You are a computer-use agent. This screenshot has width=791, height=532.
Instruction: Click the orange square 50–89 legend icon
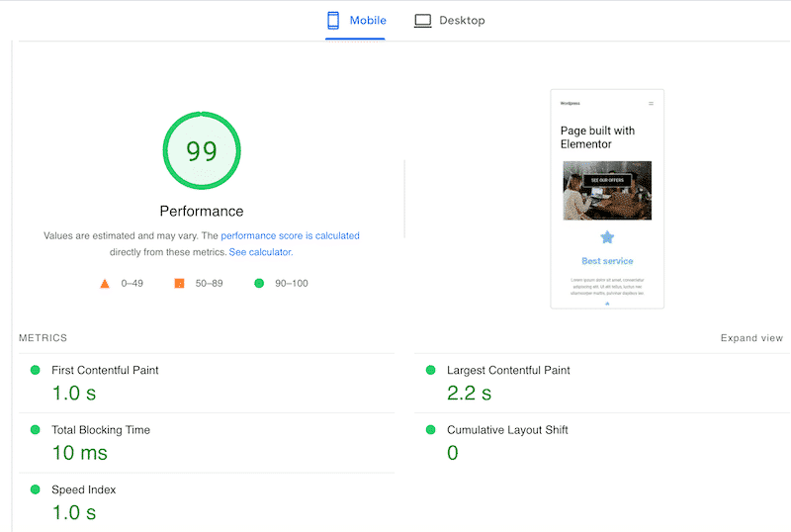179,284
